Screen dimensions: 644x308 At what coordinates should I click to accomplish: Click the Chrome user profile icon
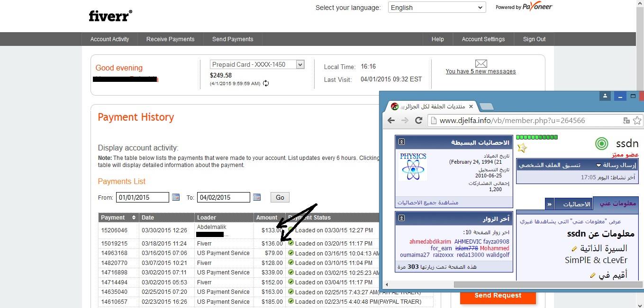pyautogui.click(x=605, y=96)
